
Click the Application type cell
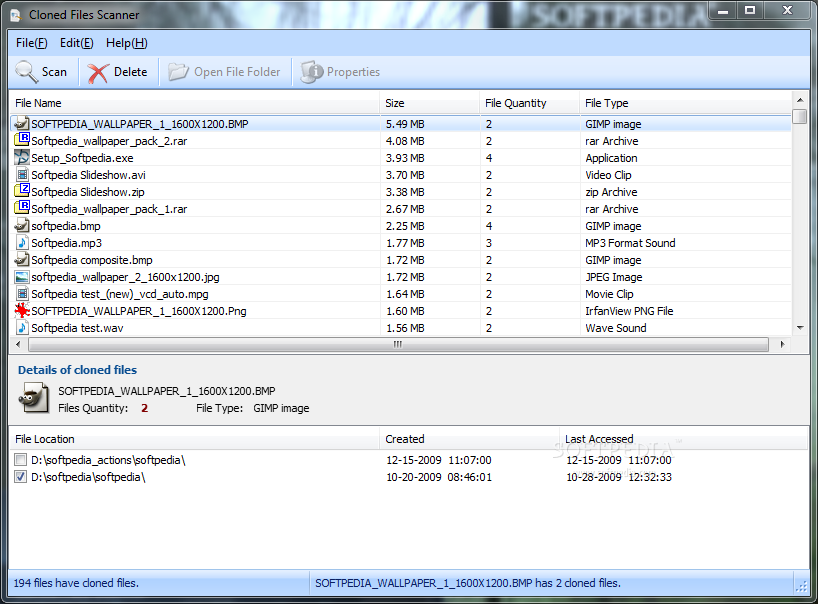pos(611,158)
